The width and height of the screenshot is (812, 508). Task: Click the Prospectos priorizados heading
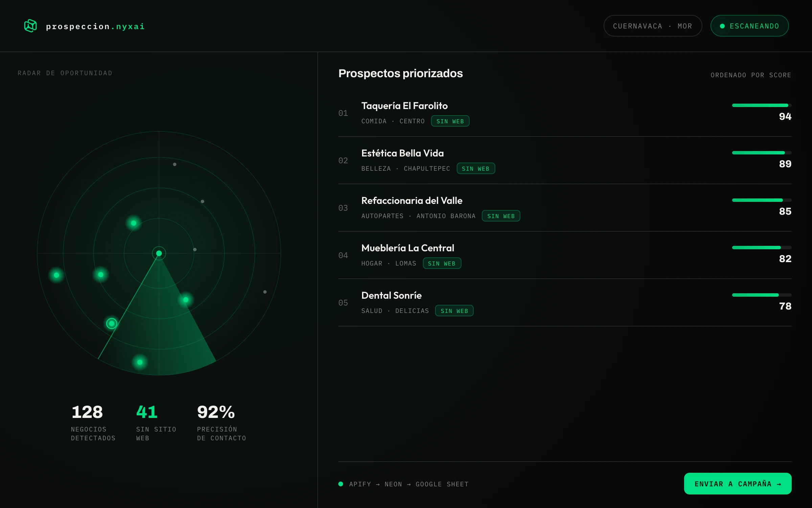tap(401, 73)
